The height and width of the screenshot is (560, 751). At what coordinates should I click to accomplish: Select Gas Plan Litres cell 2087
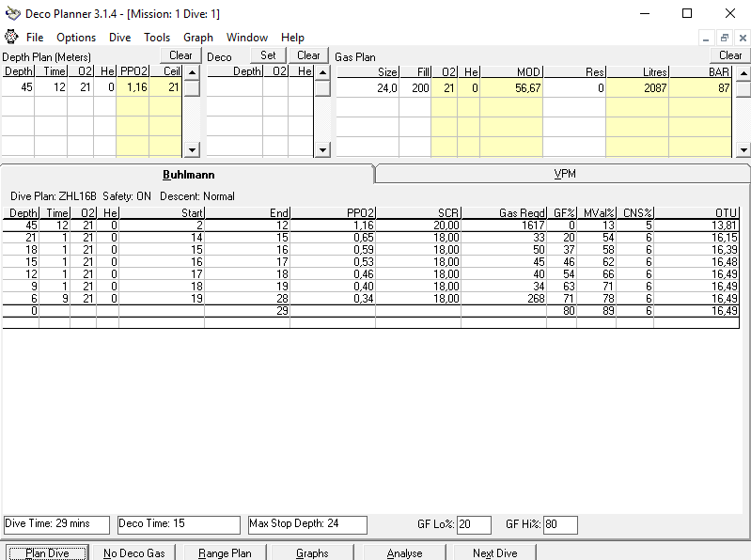[637, 88]
